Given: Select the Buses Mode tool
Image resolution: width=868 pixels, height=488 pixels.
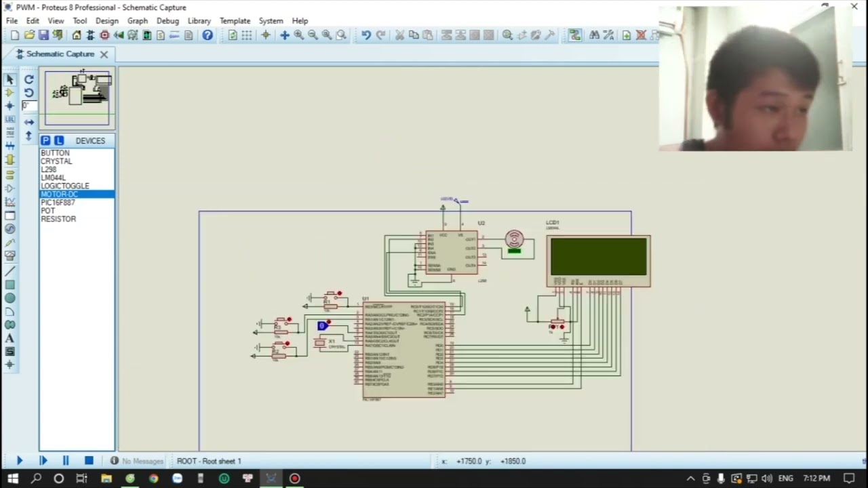Looking at the screenshot, I should (9, 146).
